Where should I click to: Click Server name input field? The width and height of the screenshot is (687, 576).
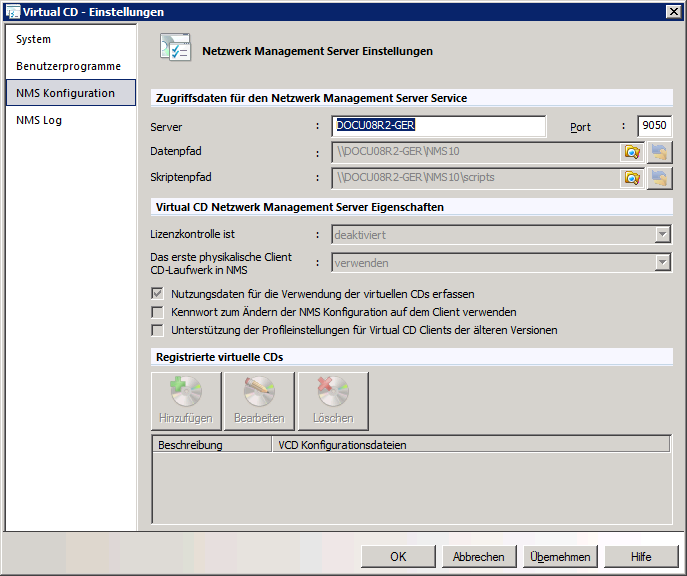coord(439,126)
